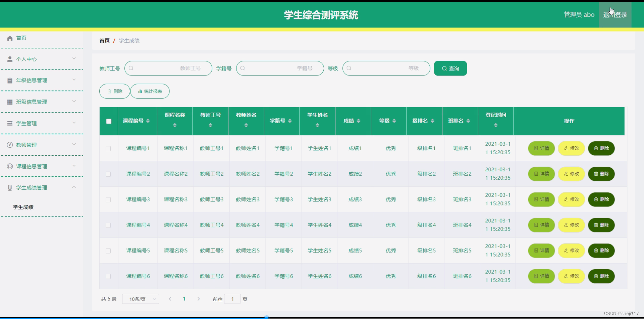Image resolution: width=644 pixels, height=319 pixels.
Task: Toggle the select-all checkbox in table header
Action: [x=108, y=121]
